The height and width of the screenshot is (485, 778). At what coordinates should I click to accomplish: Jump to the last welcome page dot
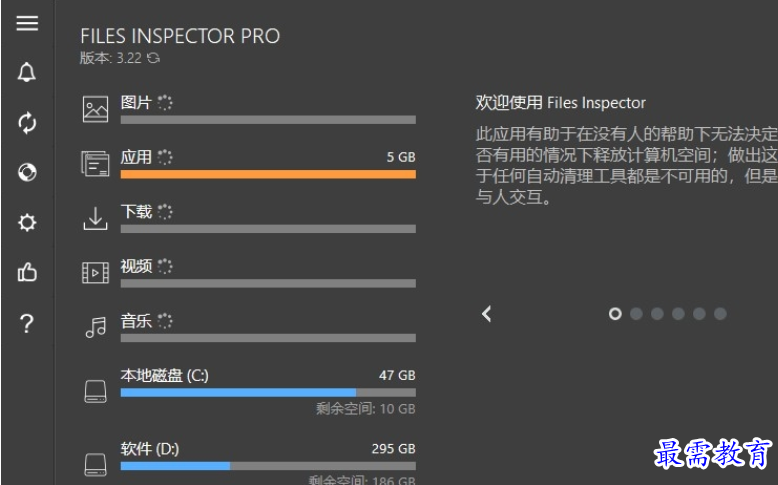(720, 314)
